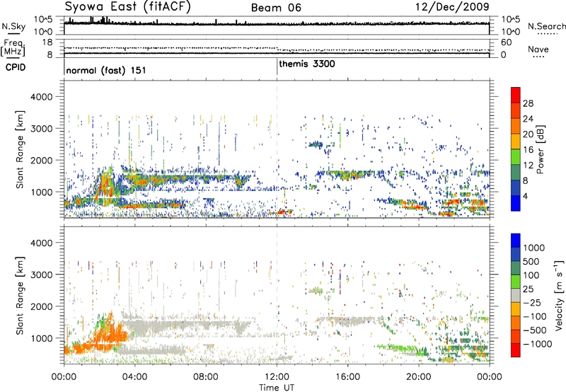
Task: Click the 08:00 time tick label
Action: point(206,377)
